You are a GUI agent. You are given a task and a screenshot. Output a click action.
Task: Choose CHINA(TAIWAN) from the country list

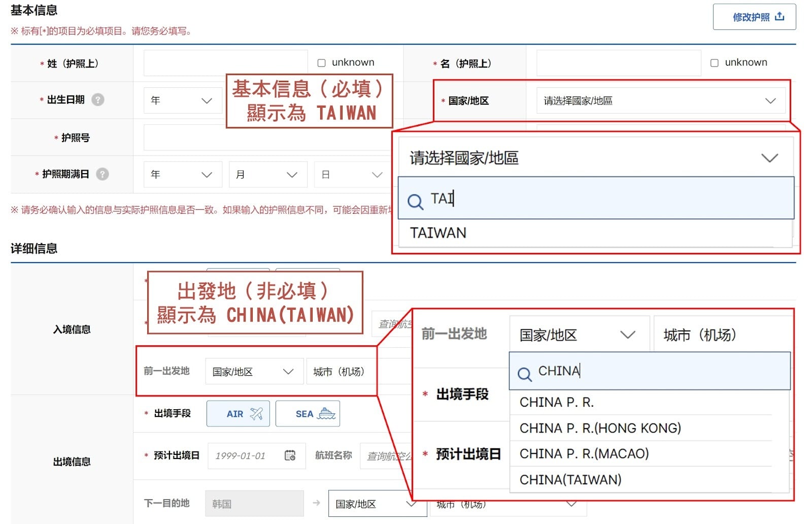[x=570, y=479]
